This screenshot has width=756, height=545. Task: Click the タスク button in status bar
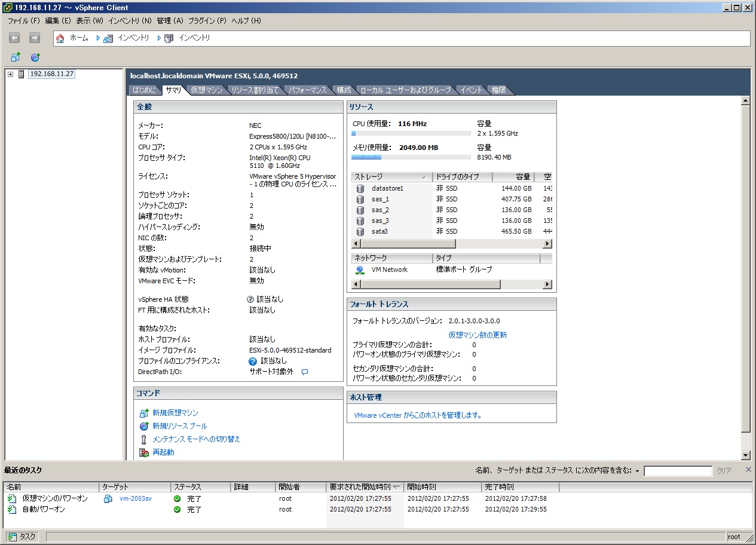pos(22,537)
